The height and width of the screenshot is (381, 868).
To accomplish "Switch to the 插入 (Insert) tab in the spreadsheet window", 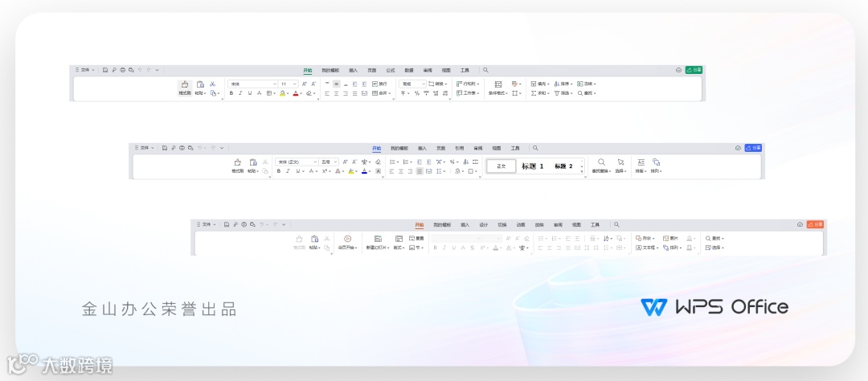I will point(353,70).
